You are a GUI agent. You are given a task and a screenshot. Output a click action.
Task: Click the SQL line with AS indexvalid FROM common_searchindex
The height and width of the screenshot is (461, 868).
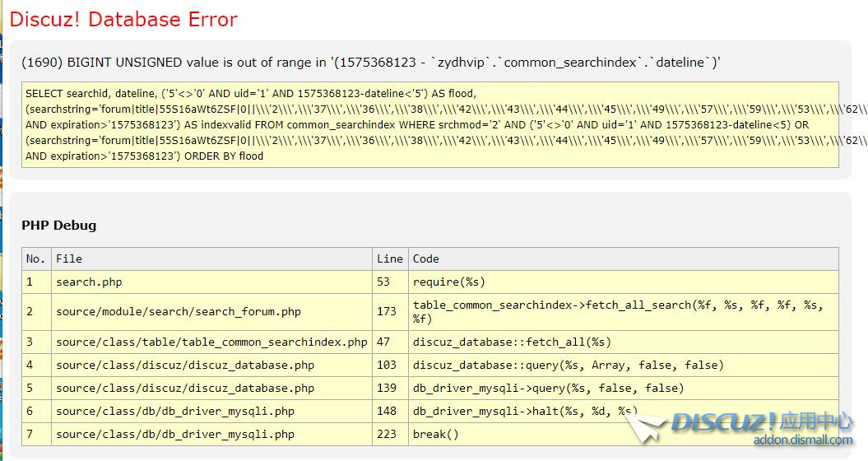pyautogui.click(x=417, y=125)
